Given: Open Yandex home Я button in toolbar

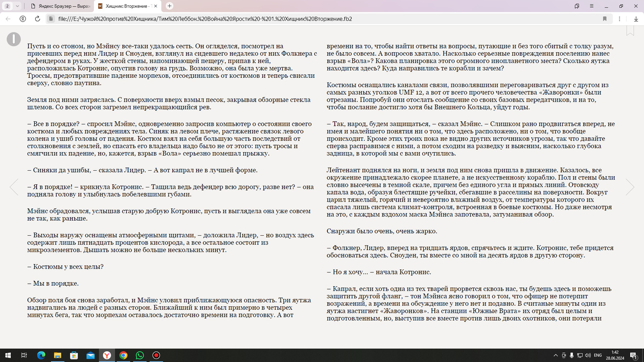Looking at the screenshot, I should 23,19.
